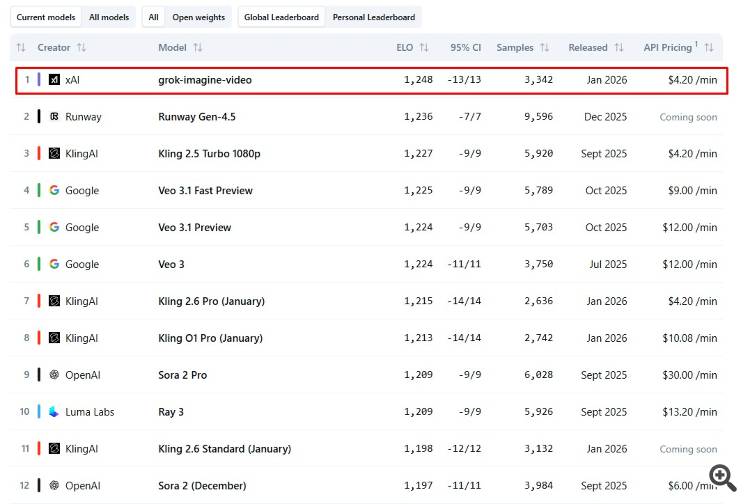Sort by Model column arrows
The width and height of the screenshot is (750, 504).
coord(198,48)
